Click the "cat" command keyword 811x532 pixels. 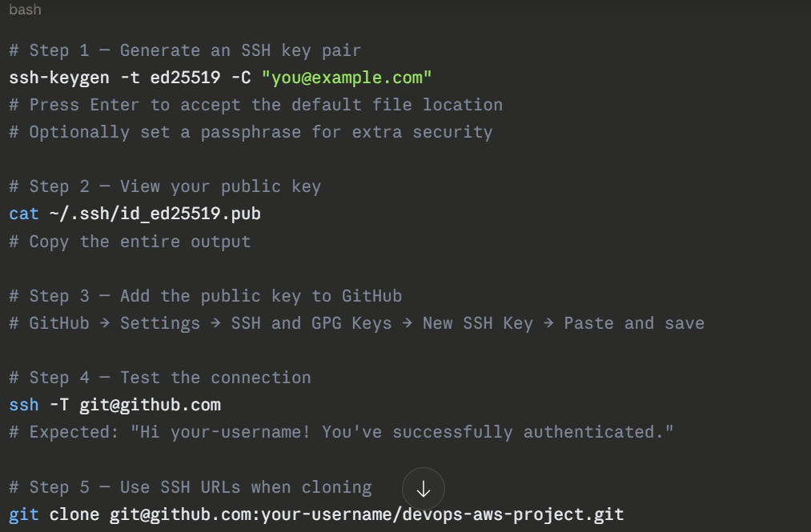coord(24,214)
